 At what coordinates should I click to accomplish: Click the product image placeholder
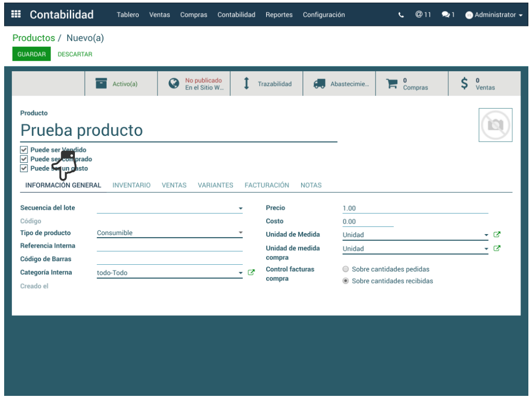tap(495, 125)
